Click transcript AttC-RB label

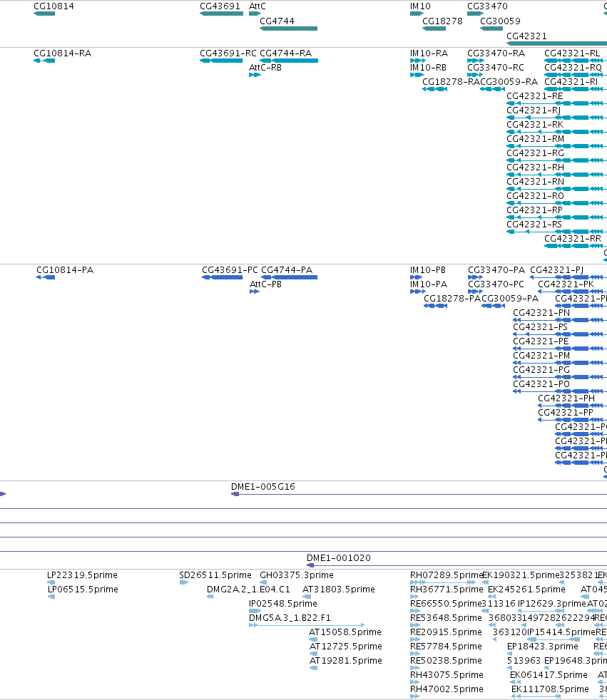tap(265, 68)
